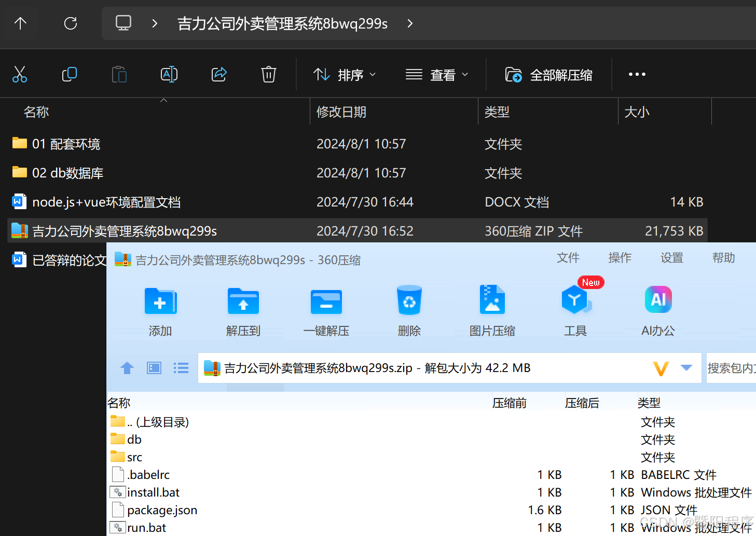The width and height of the screenshot is (756, 536).
Task: Click the Cut scissors icon
Action: pyautogui.click(x=20, y=75)
